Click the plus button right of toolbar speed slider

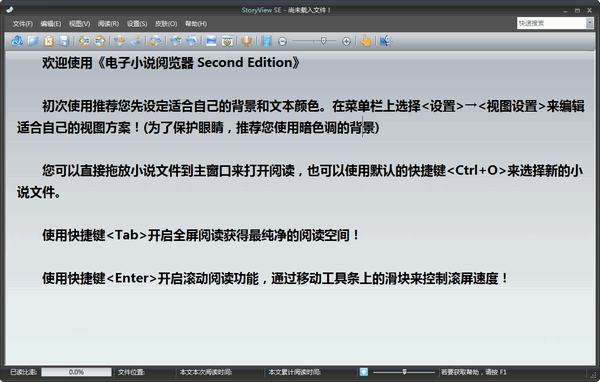[346, 41]
